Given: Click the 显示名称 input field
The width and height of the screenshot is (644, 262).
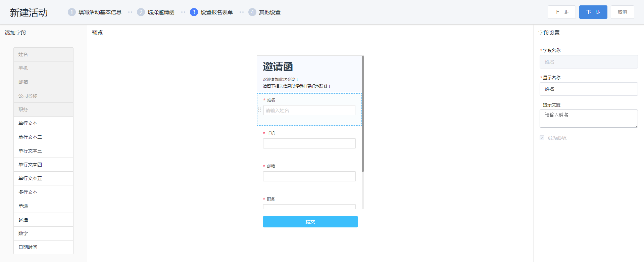Looking at the screenshot, I should [x=588, y=89].
